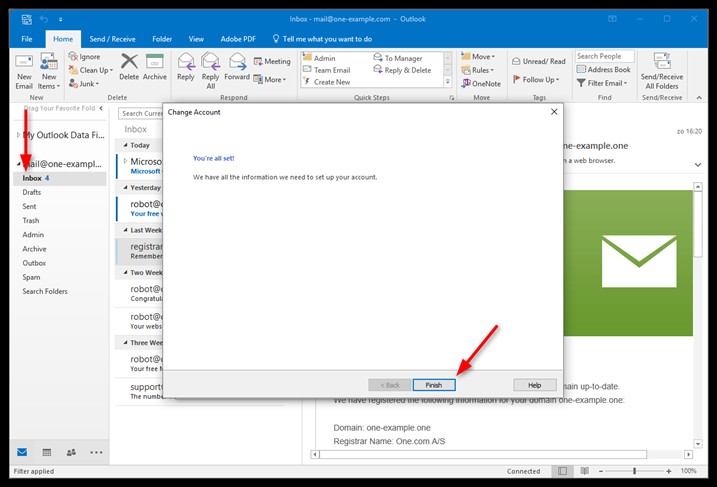Screen dimensions: 717x487
Task: Select the Admin quick step
Action: [324, 58]
